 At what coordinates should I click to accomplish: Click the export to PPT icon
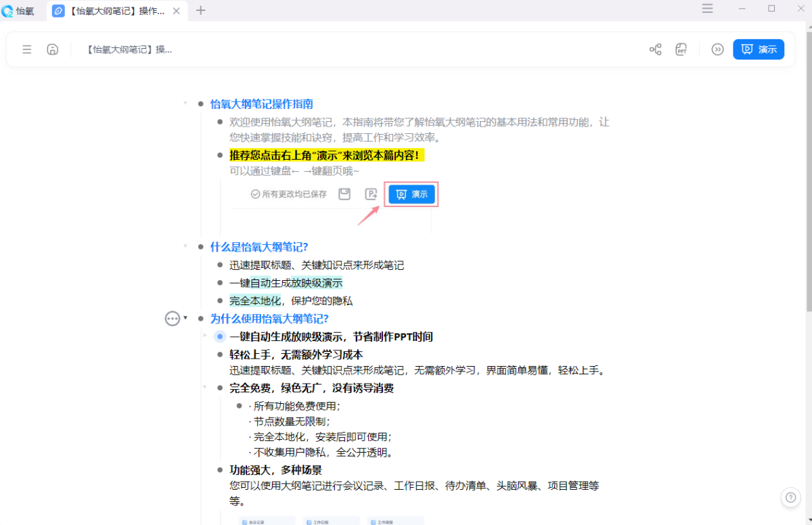pos(681,49)
